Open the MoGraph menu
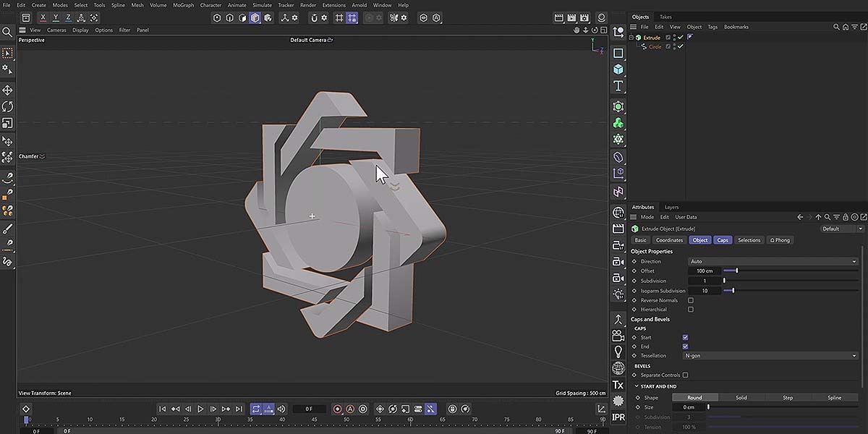Image resolution: width=868 pixels, height=434 pixels. pos(183,5)
